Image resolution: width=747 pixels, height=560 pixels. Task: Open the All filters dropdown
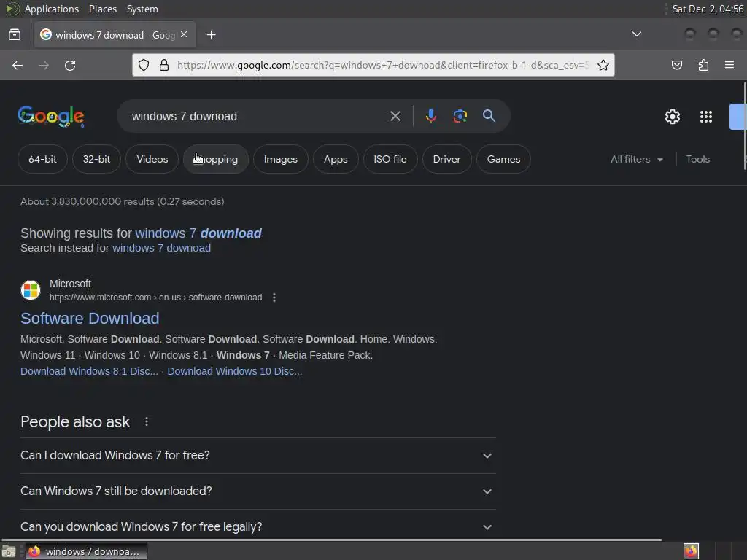[637, 159]
